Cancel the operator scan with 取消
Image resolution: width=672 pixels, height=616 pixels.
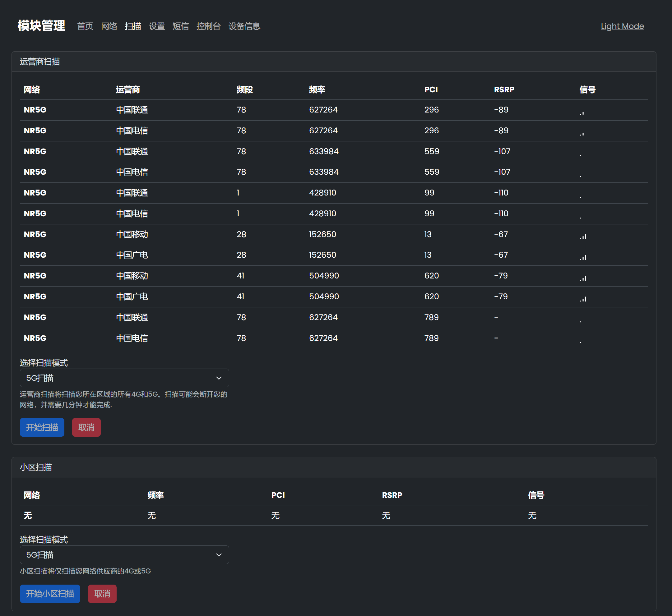click(x=86, y=427)
